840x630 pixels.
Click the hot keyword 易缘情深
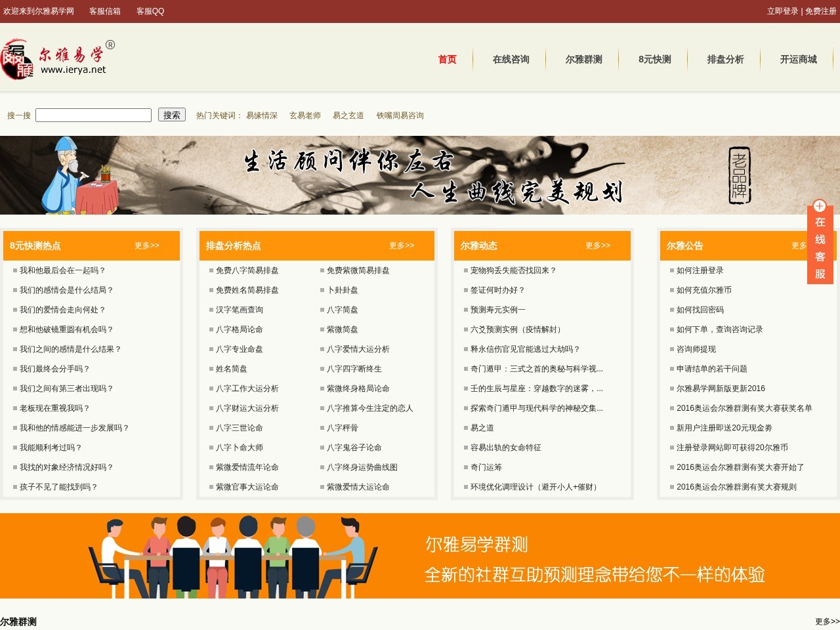tap(262, 115)
